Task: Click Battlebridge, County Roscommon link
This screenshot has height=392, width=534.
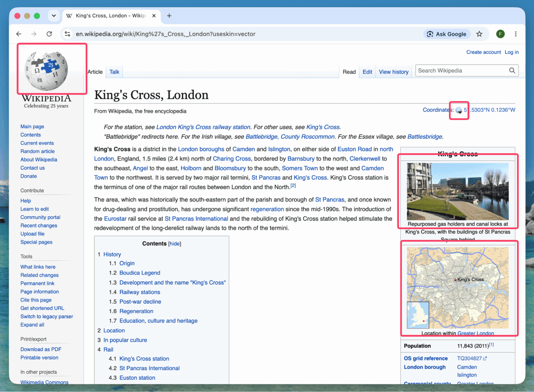Action: click(290, 137)
